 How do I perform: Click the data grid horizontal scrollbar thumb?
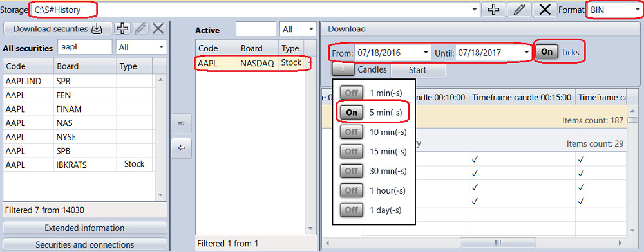coord(498,243)
